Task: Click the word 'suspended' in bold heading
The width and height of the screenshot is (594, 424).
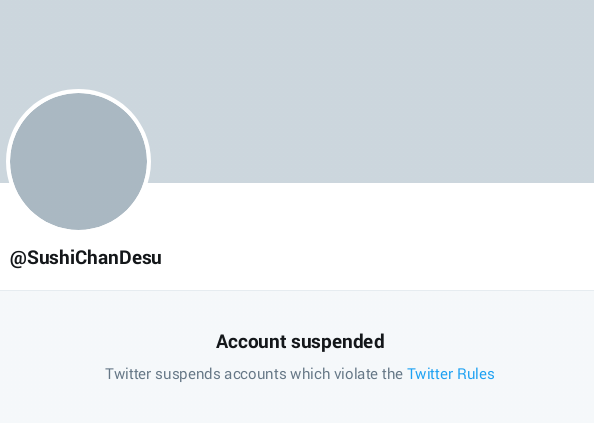Action: pos(338,342)
